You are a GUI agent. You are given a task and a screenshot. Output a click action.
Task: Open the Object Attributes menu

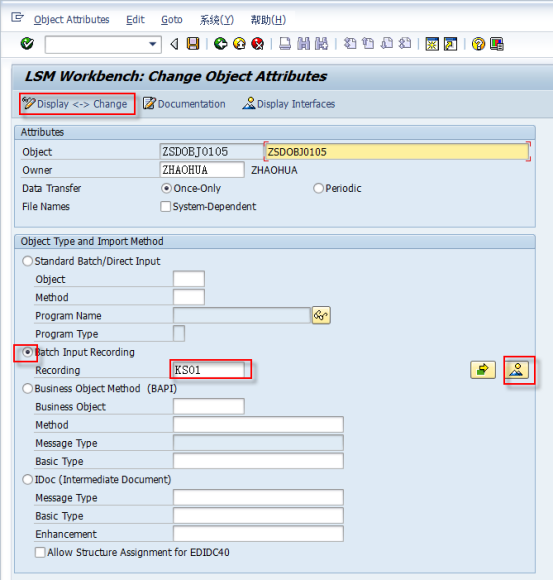(x=71, y=20)
